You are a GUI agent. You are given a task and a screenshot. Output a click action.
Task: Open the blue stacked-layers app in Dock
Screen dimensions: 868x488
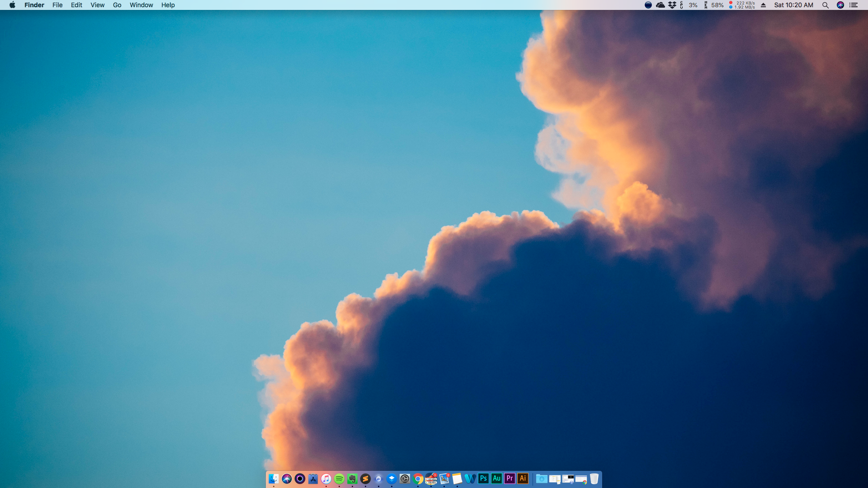(x=392, y=479)
